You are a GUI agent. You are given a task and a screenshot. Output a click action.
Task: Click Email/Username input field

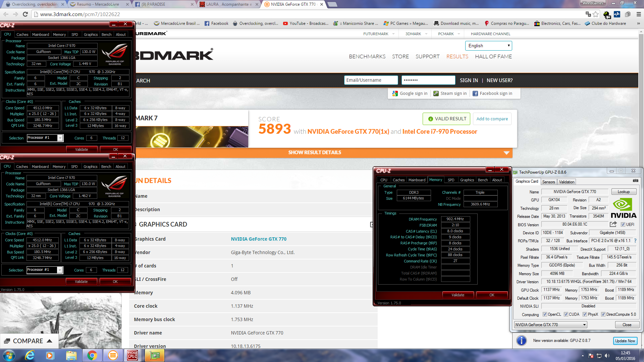click(371, 80)
